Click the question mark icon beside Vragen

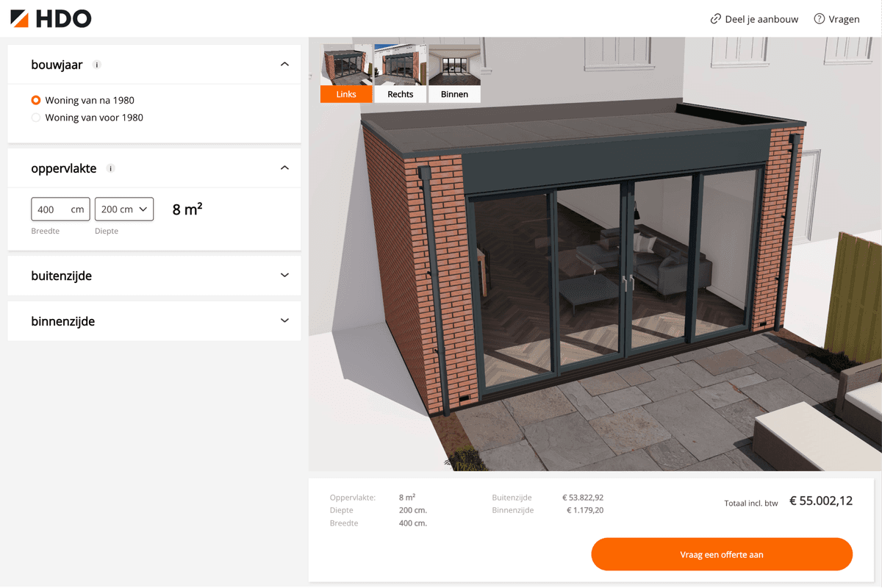point(819,19)
